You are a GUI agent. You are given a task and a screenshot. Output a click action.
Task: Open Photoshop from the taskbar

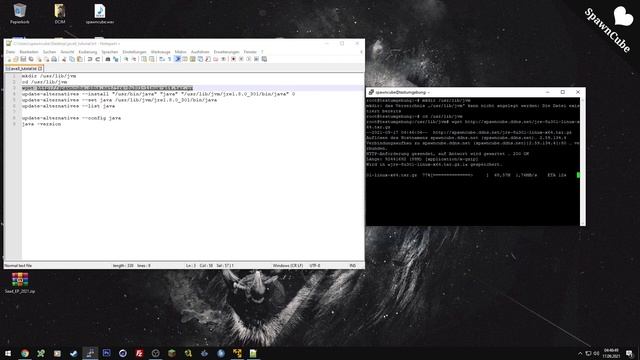click(107, 353)
